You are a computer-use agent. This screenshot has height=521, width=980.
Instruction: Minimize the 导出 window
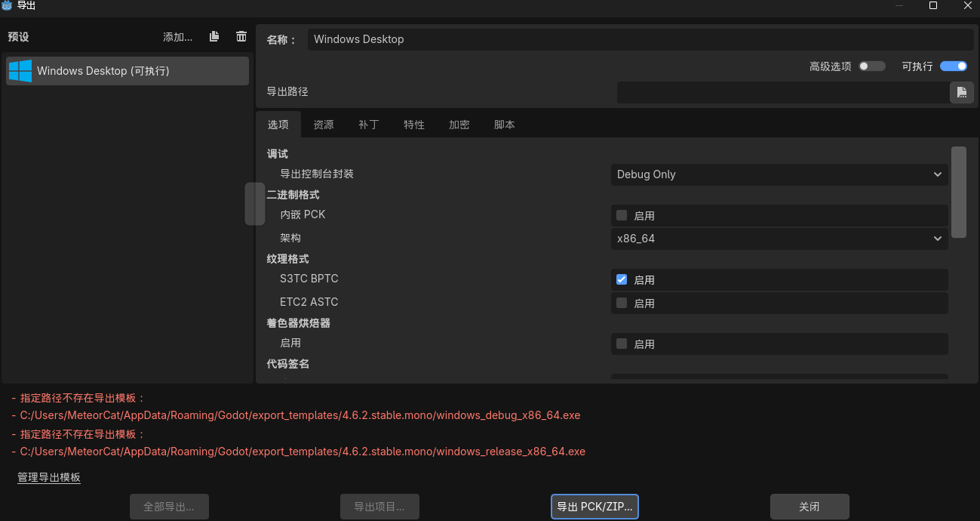[899, 5]
